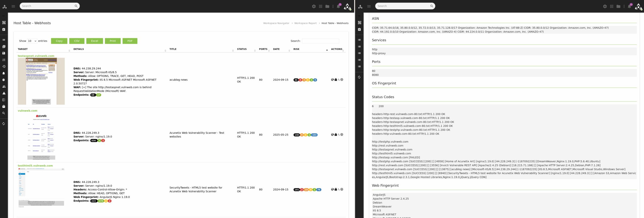Sort the table by DETAILS column
The image size is (644, 218).
click(x=120, y=49)
